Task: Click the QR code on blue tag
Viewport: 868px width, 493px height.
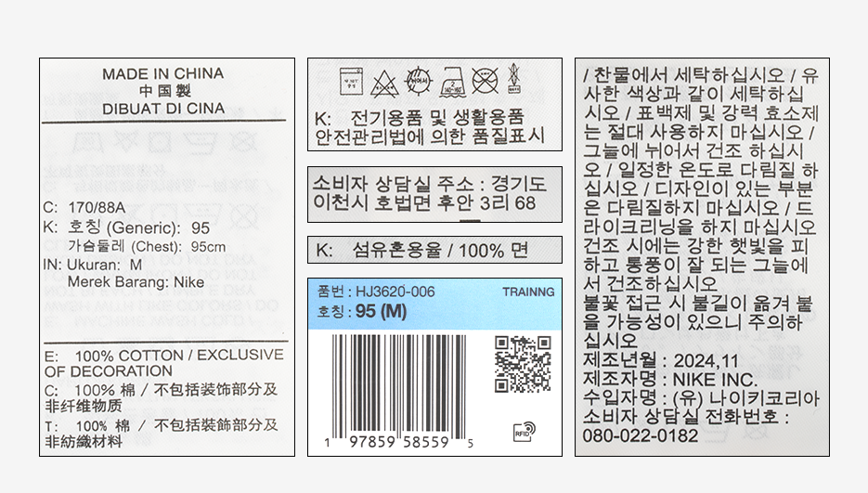Action: click(523, 364)
